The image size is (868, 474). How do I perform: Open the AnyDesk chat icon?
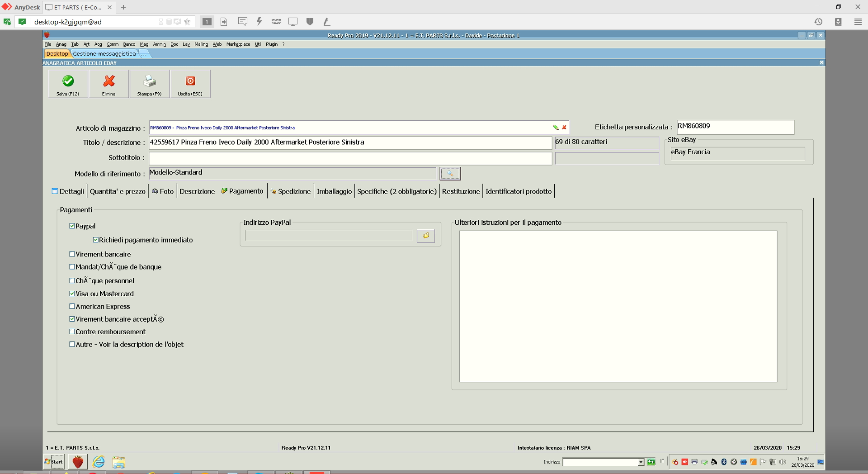coord(242,22)
